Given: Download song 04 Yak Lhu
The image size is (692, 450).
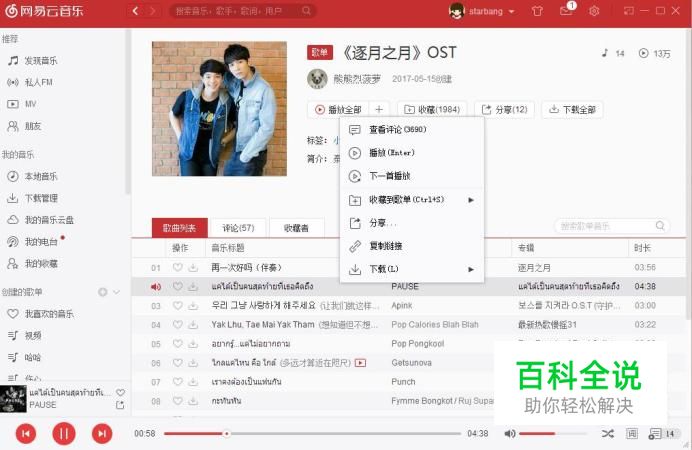Looking at the screenshot, I should pos(193,324).
